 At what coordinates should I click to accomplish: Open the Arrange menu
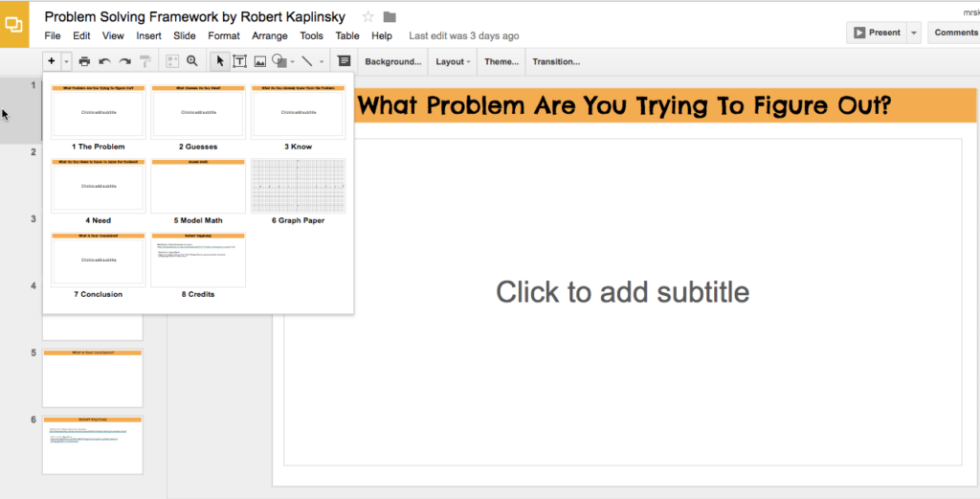(270, 35)
